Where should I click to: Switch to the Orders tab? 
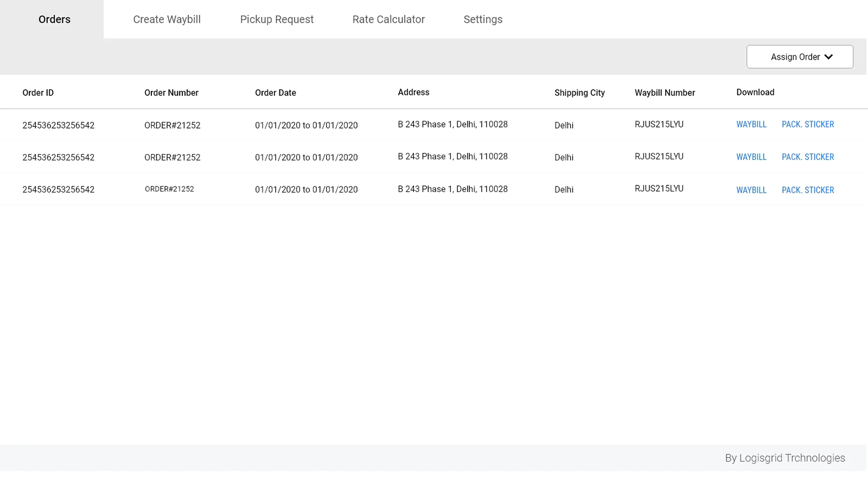click(x=54, y=20)
